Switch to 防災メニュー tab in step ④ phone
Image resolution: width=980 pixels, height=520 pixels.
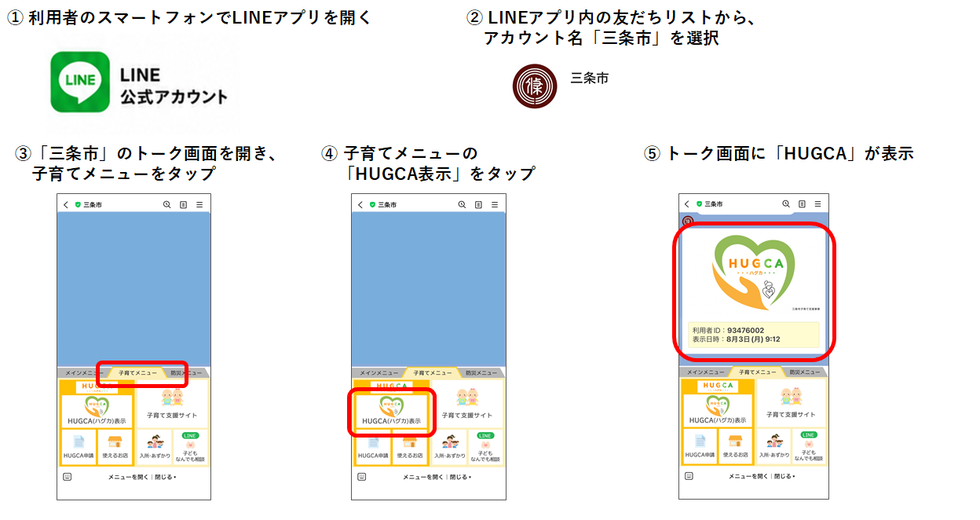click(481, 372)
